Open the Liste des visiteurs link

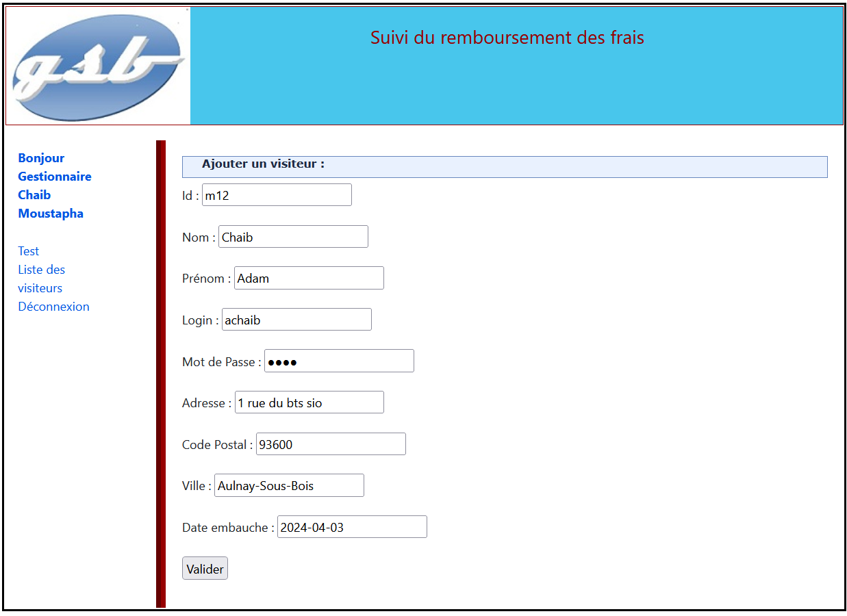(41, 279)
